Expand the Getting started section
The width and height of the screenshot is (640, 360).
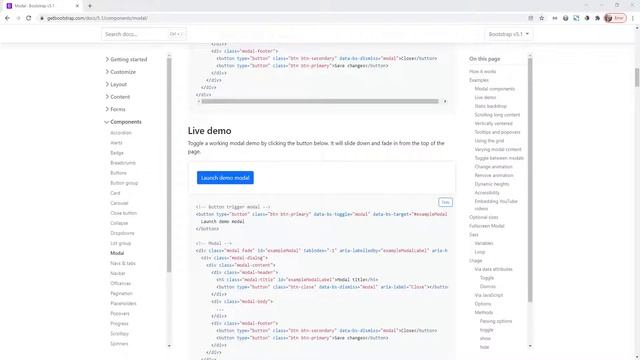tap(126, 60)
